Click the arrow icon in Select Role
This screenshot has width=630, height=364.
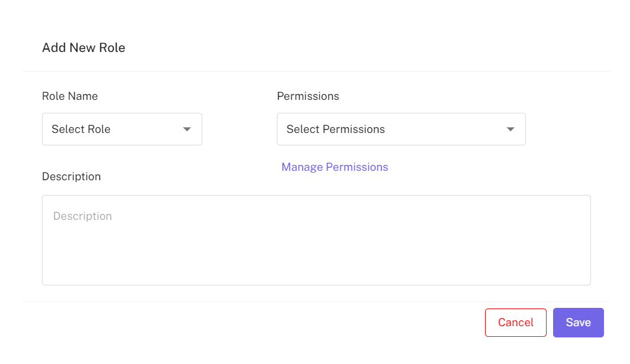(187, 129)
